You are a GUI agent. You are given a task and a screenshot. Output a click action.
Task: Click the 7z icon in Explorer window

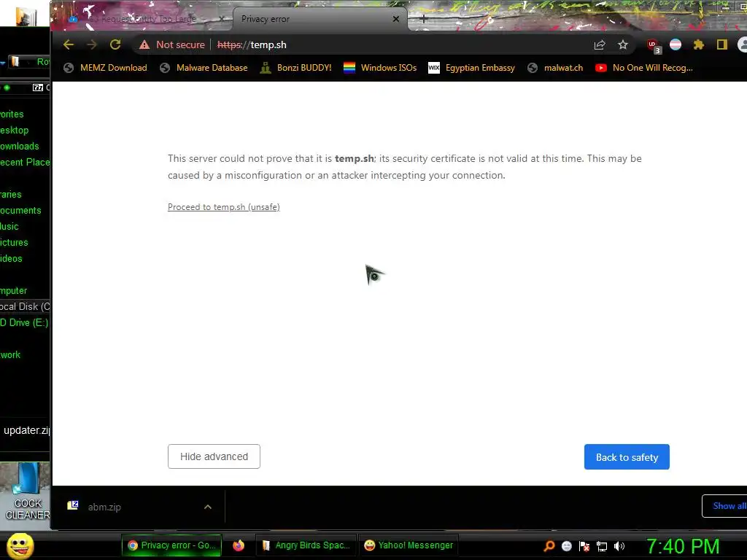click(x=38, y=87)
